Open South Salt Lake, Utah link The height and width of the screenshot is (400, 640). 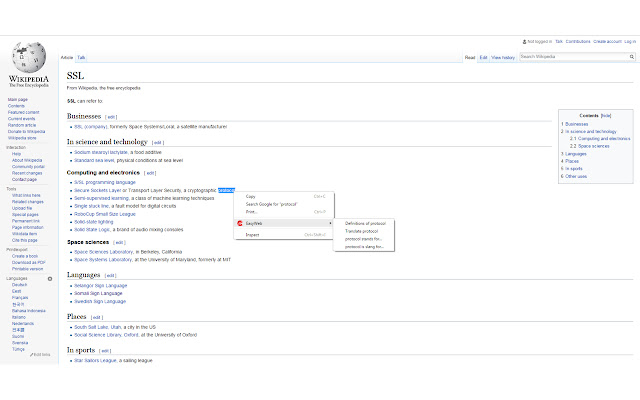click(x=98, y=327)
